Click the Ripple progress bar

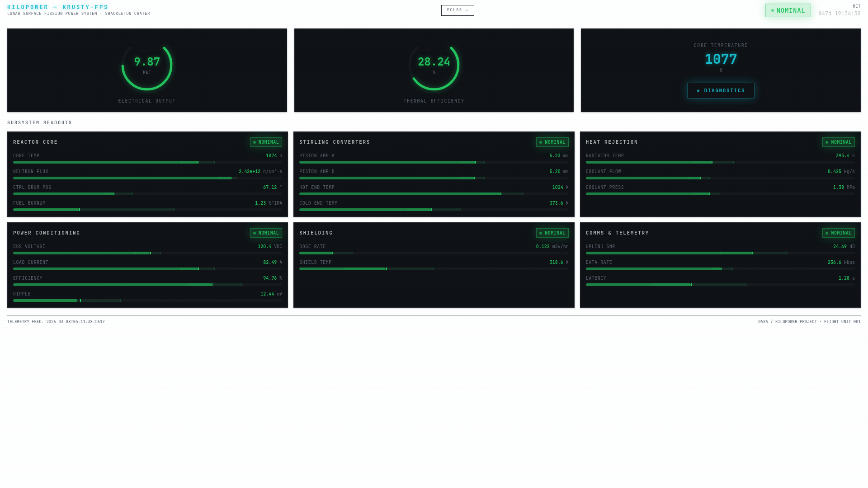[147, 300]
